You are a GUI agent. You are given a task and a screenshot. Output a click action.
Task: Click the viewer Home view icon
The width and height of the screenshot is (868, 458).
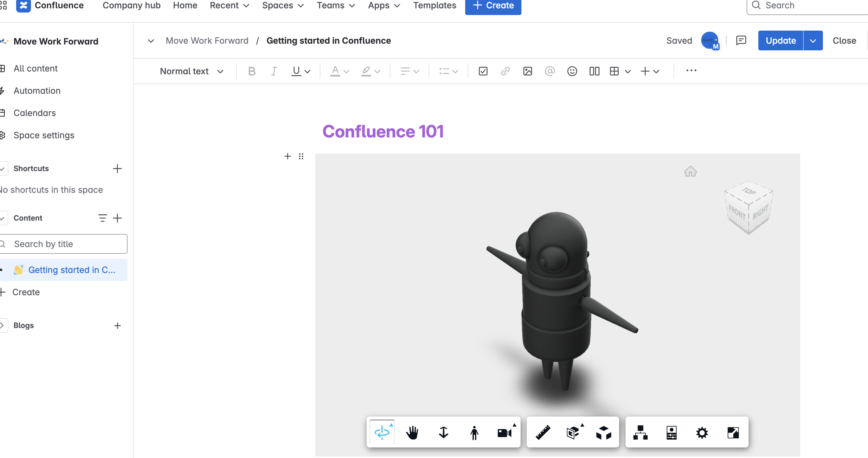click(x=690, y=172)
